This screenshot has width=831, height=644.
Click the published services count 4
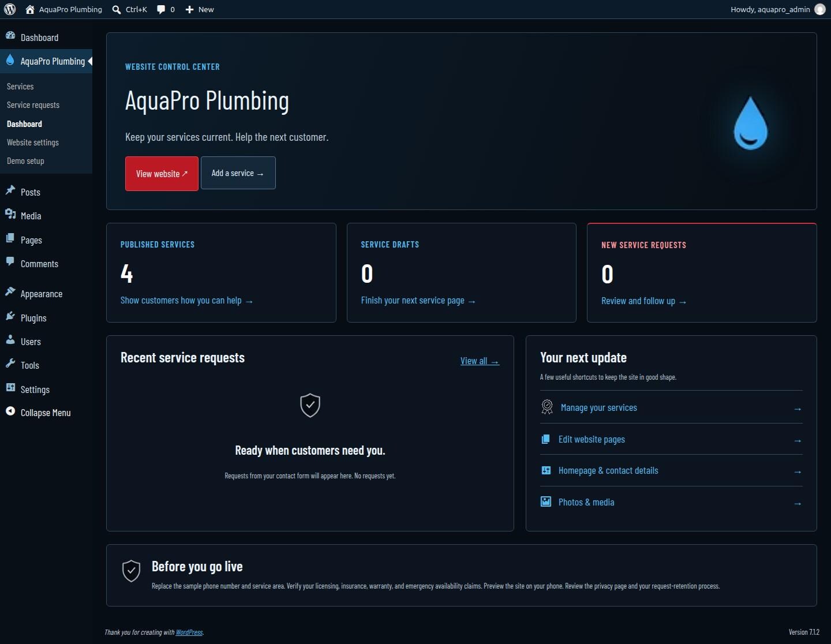(x=127, y=274)
